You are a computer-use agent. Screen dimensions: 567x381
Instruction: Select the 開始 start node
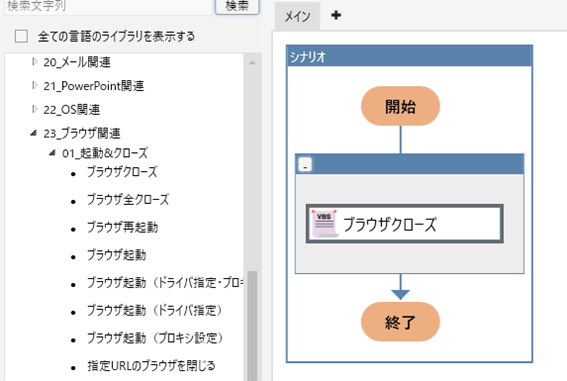(x=400, y=106)
